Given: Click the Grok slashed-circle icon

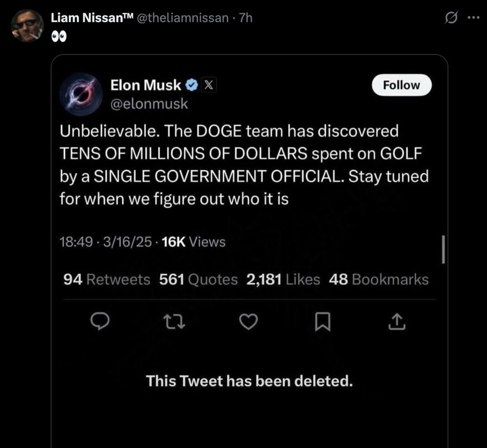Looking at the screenshot, I should [451, 18].
